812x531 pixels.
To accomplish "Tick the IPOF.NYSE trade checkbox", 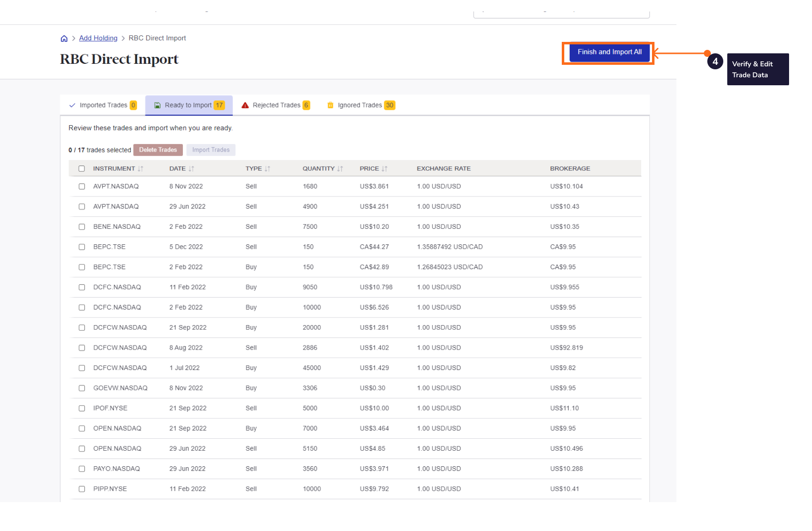I will point(82,408).
